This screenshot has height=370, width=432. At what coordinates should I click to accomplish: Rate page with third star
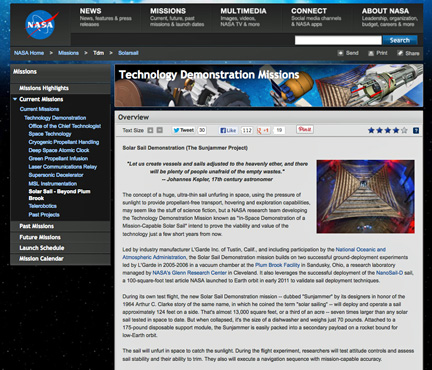(388, 130)
